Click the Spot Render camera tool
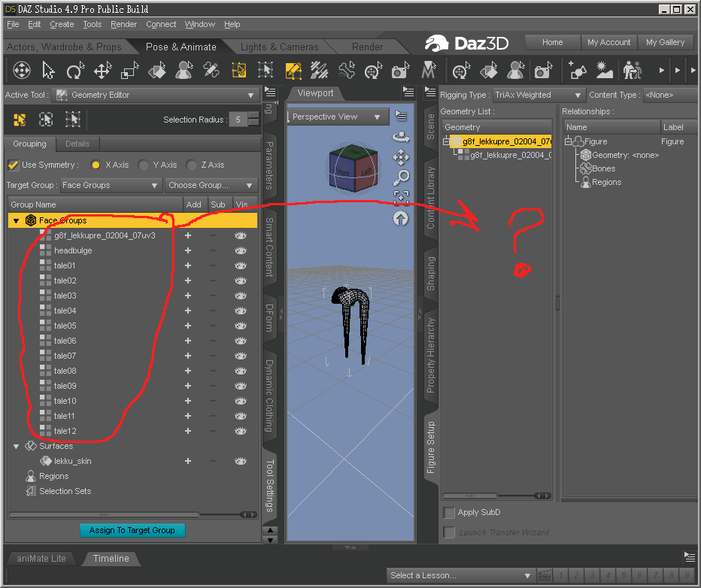The image size is (701, 588). point(400,71)
